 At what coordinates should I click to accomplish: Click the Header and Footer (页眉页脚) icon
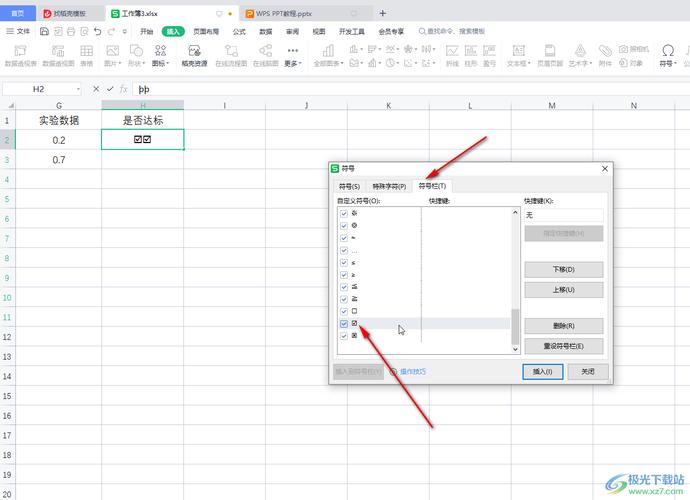coord(550,55)
